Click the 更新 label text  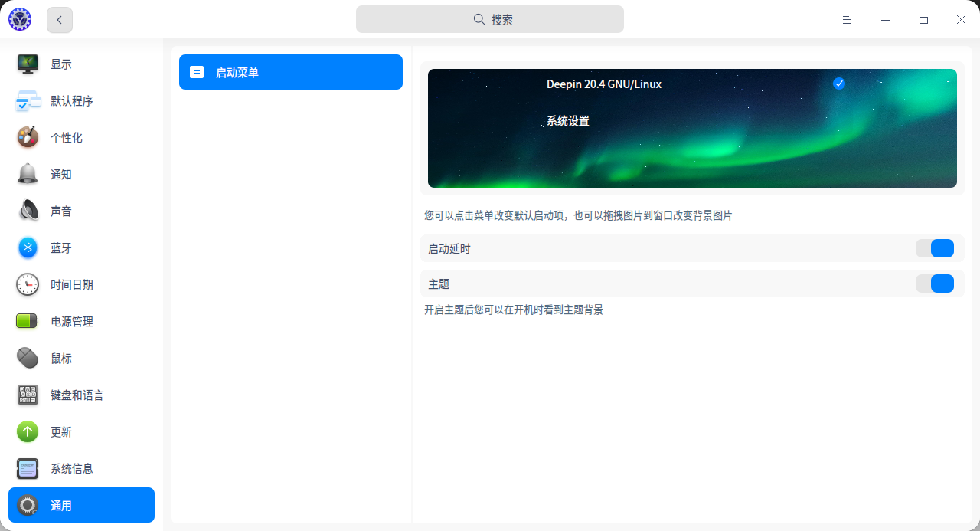tap(61, 432)
